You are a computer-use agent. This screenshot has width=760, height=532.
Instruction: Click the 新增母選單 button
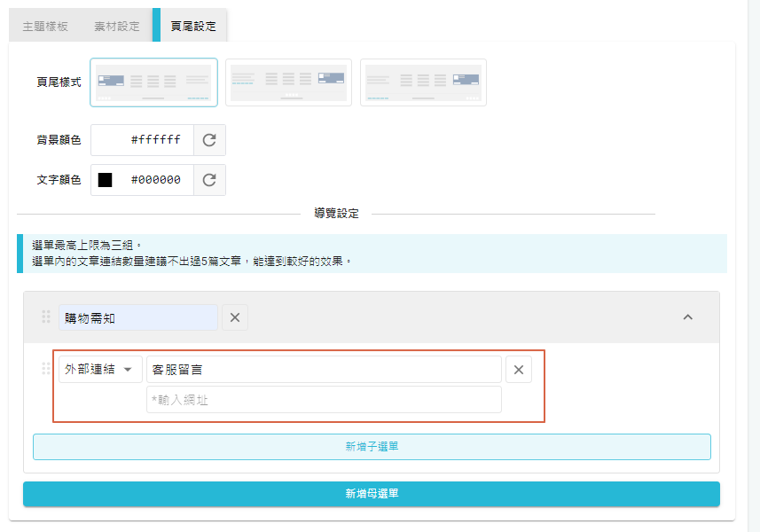pos(372,494)
